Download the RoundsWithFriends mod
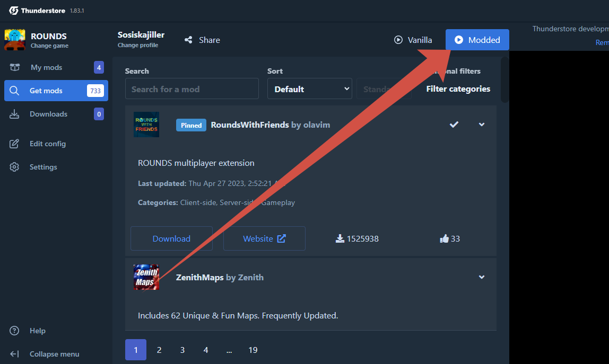This screenshot has width=609, height=364. tap(171, 238)
